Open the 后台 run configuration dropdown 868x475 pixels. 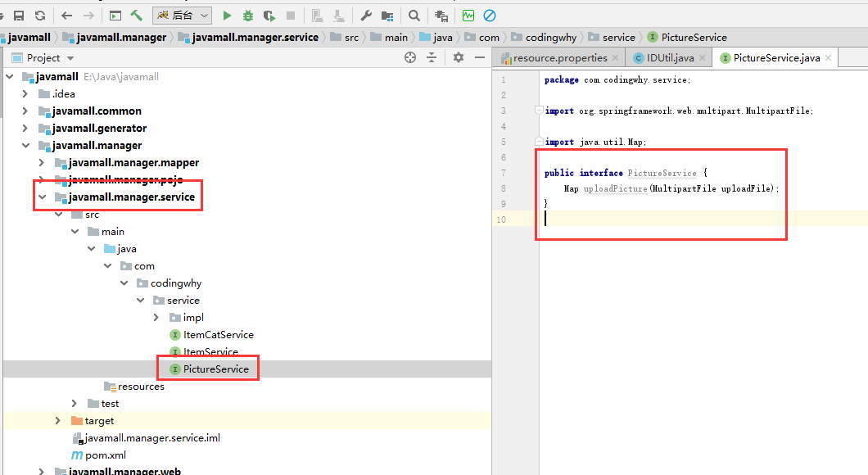coord(182,16)
